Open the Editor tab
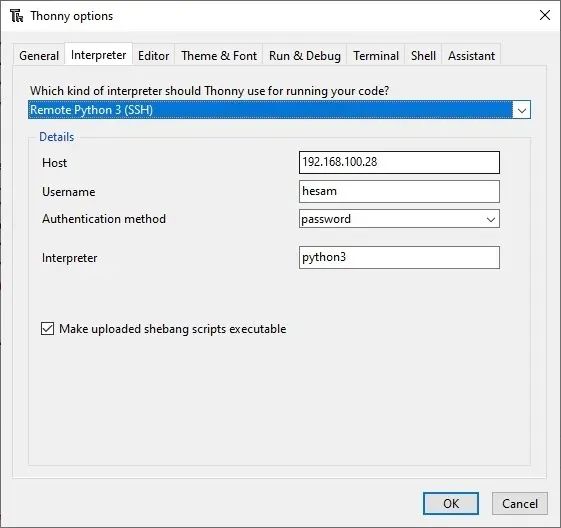Viewport: 561px width, 528px height. [x=153, y=55]
